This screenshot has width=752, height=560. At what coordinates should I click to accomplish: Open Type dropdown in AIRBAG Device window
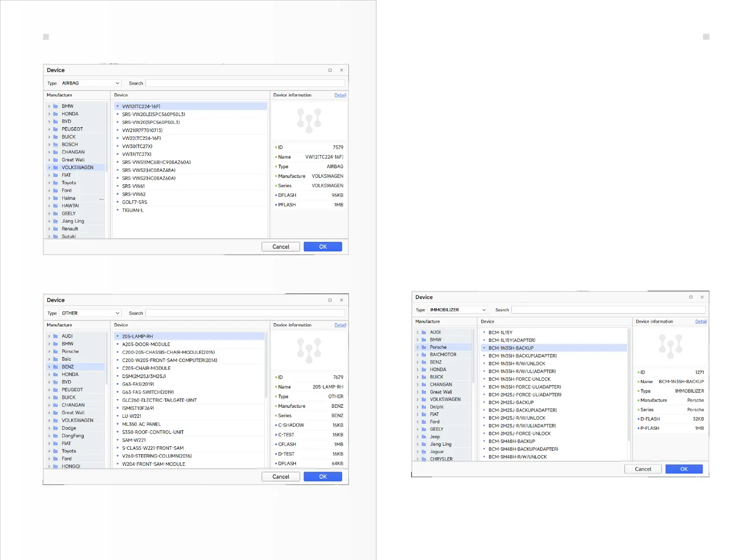click(x=91, y=83)
